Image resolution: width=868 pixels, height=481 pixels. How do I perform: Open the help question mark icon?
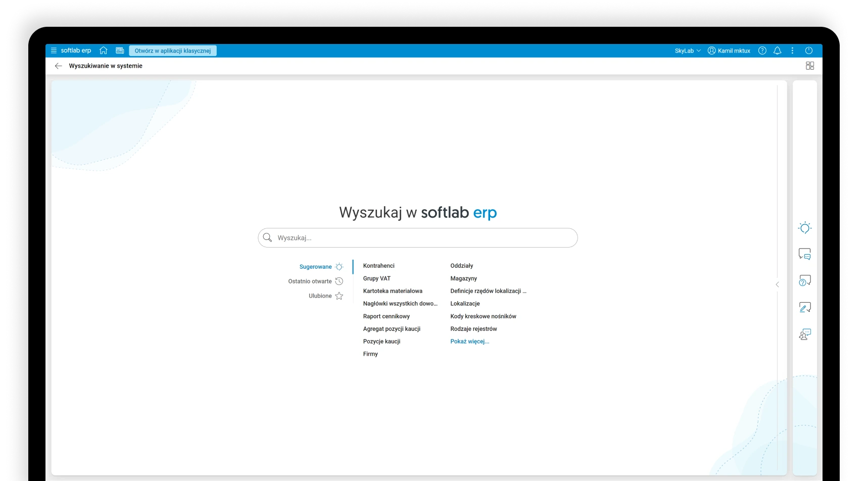[762, 51]
